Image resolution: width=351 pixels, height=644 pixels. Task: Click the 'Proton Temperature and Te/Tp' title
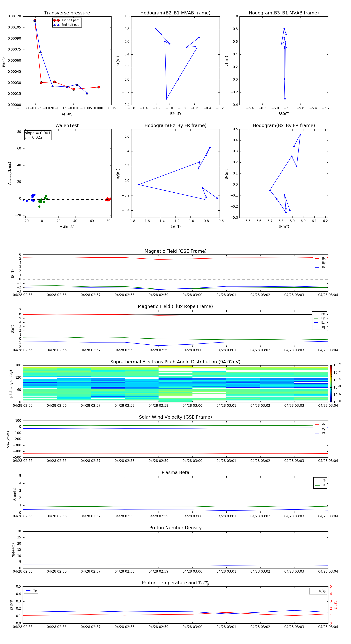click(175, 583)
